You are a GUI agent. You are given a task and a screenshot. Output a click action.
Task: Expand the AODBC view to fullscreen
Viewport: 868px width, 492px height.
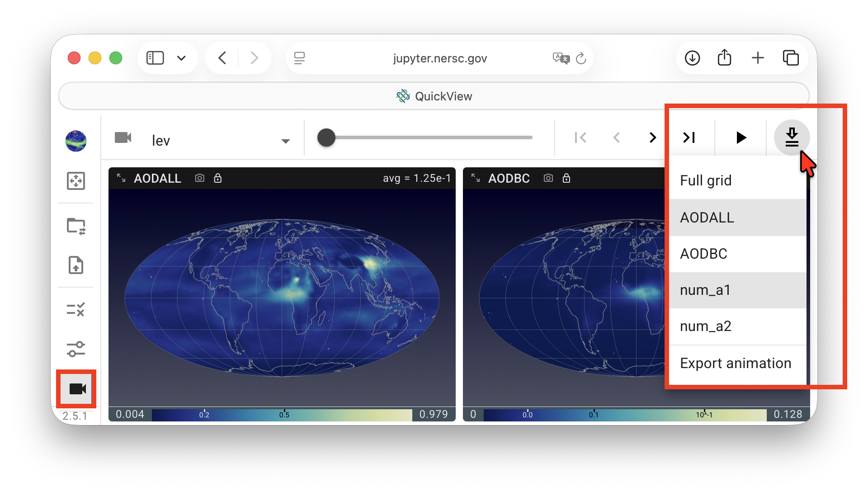[476, 178]
